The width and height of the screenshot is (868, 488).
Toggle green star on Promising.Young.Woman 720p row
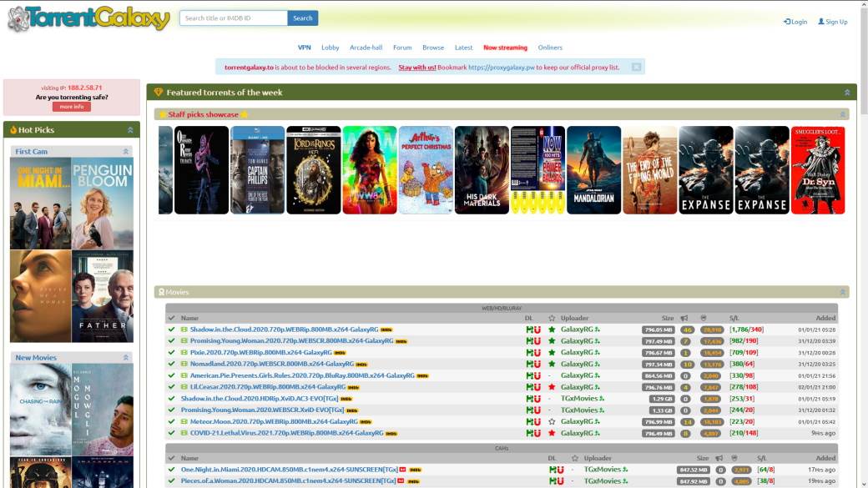coord(551,341)
